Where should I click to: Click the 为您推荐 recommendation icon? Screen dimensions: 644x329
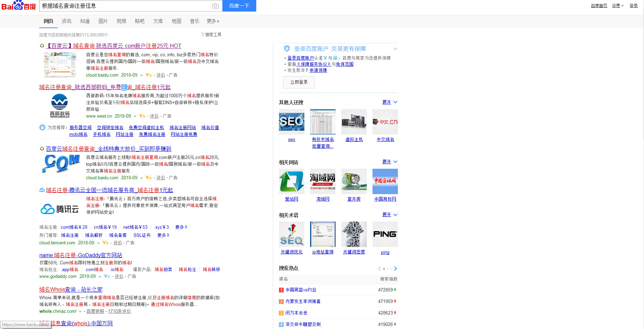click(x=42, y=127)
